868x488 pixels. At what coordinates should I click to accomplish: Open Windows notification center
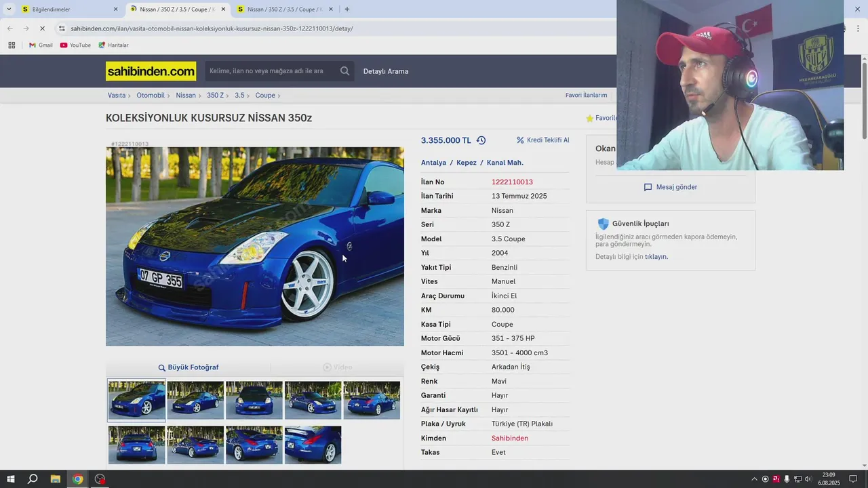coord(853,479)
